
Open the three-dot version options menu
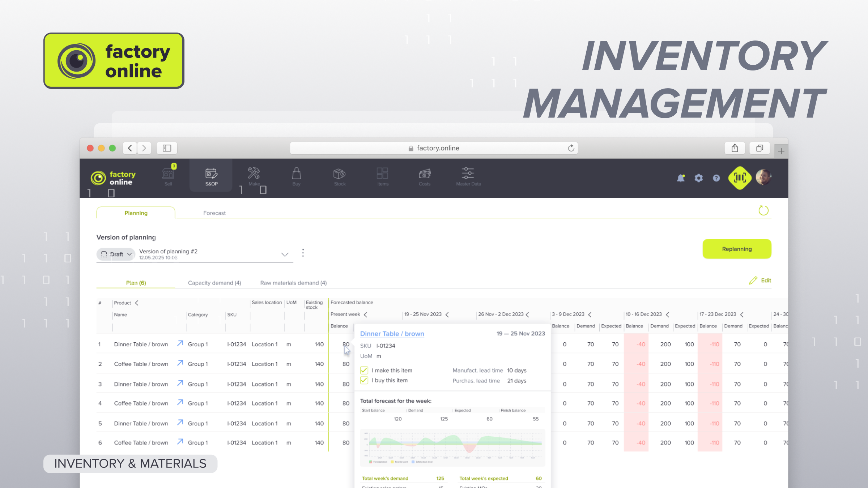point(303,253)
